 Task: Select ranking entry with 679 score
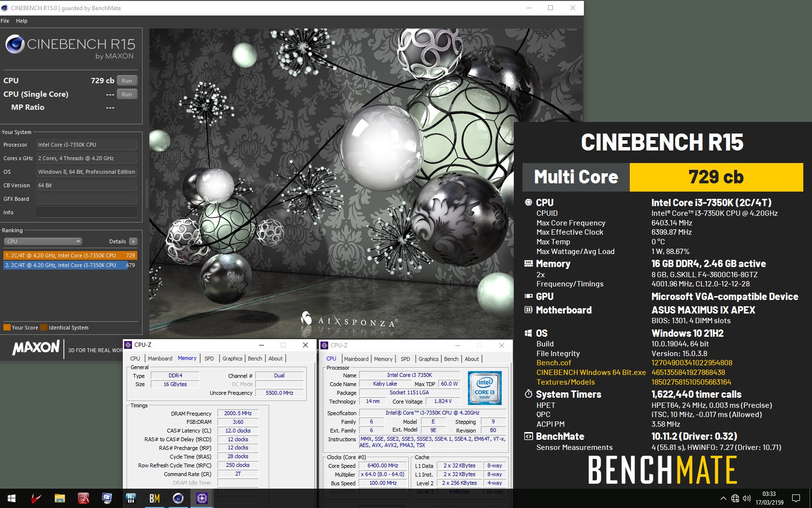point(71,265)
